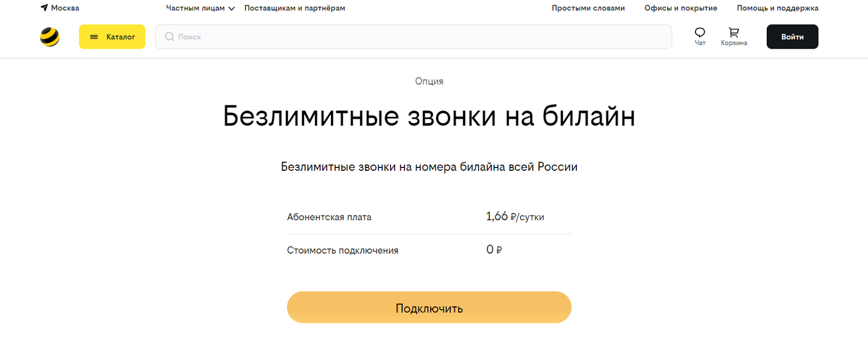Screen dimensions: 868x337
Task: Open the Корзина cart icon
Action: (x=734, y=32)
